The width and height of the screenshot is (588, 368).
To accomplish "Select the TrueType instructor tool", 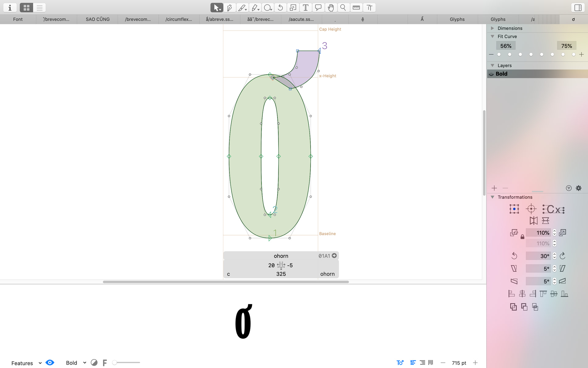I will 369,8.
